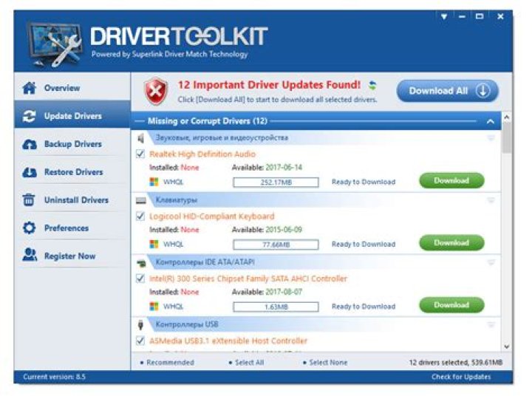Click available date 2015-06-09
532x396 pixels.
[x=284, y=230]
